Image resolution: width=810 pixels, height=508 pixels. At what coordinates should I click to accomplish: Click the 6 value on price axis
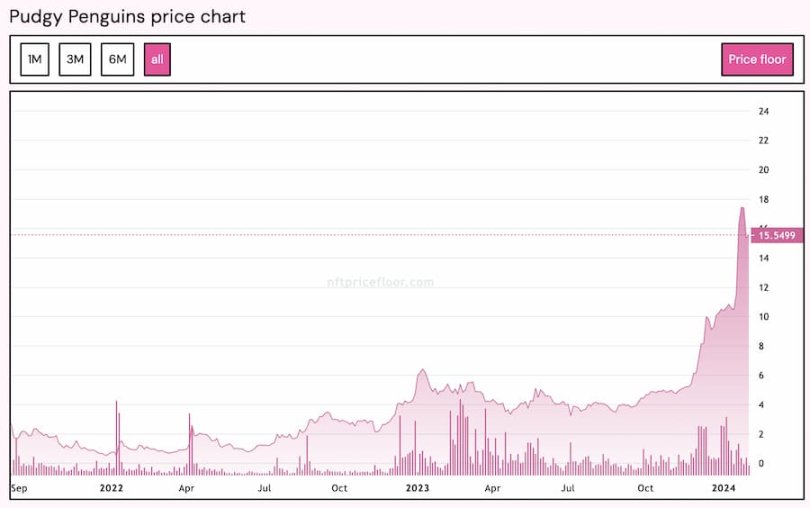click(761, 375)
